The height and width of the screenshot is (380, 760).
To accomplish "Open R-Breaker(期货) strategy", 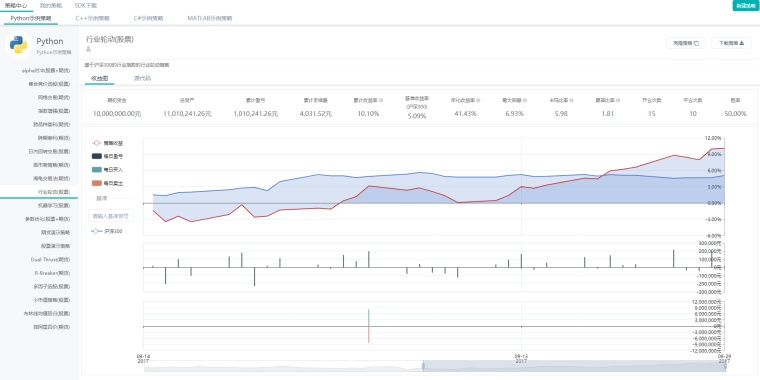I will 52,273.
